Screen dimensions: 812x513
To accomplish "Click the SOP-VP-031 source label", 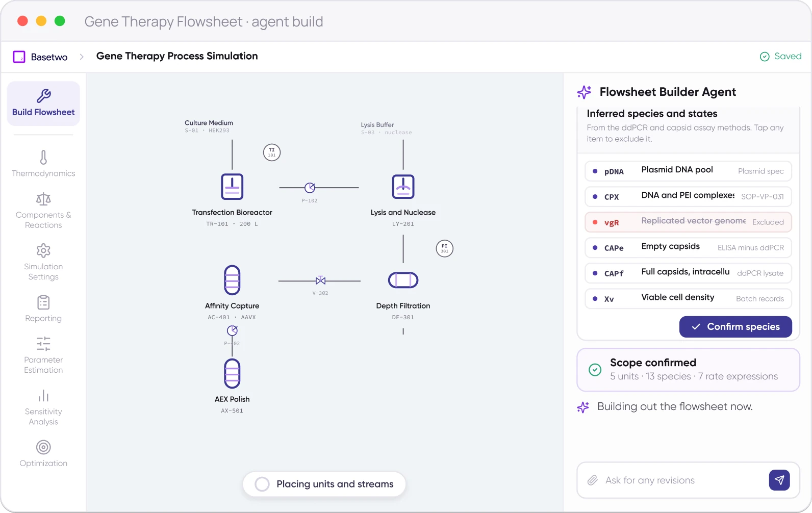I will 762,197.
